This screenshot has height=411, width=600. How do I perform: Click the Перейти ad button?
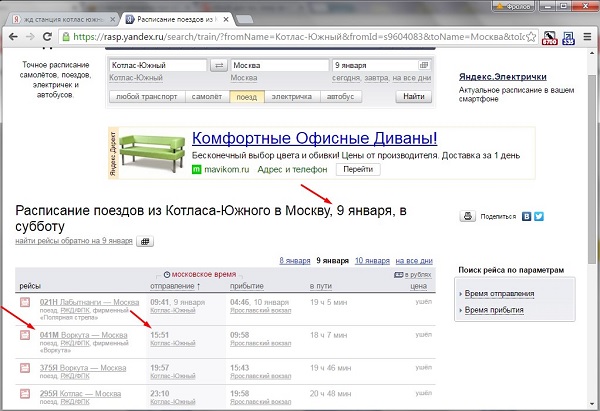358,169
